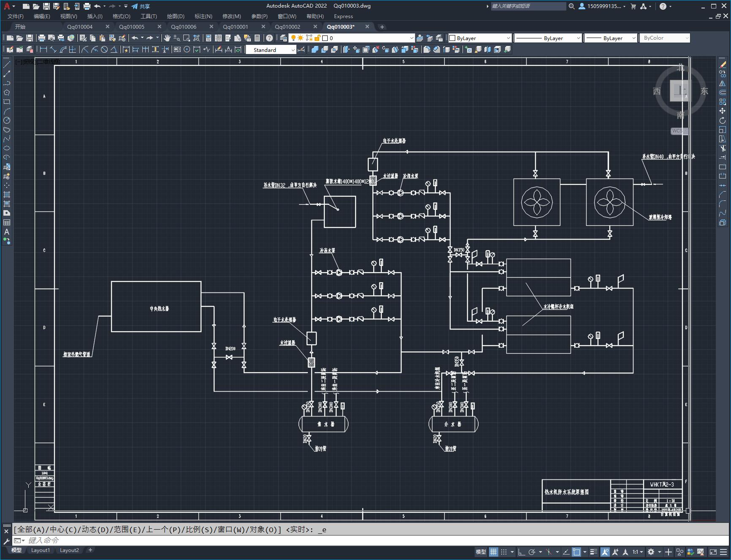Select the Hatch tool in left toolbar
The width and height of the screenshot is (731, 560).
pyautogui.click(x=7, y=195)
